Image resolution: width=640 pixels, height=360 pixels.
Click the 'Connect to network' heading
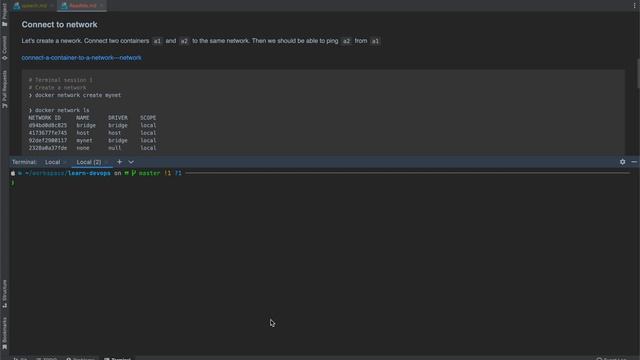point(60,24)
